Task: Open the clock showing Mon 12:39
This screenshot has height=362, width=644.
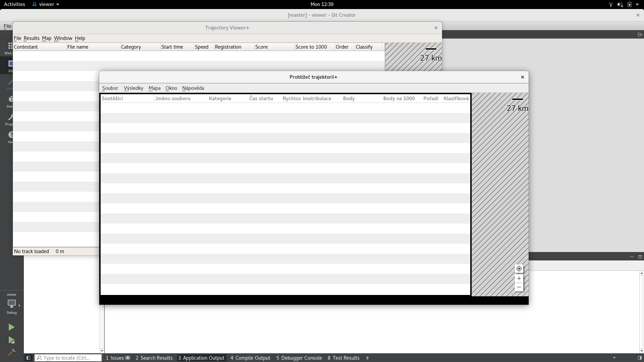Action: click(322, 4)
